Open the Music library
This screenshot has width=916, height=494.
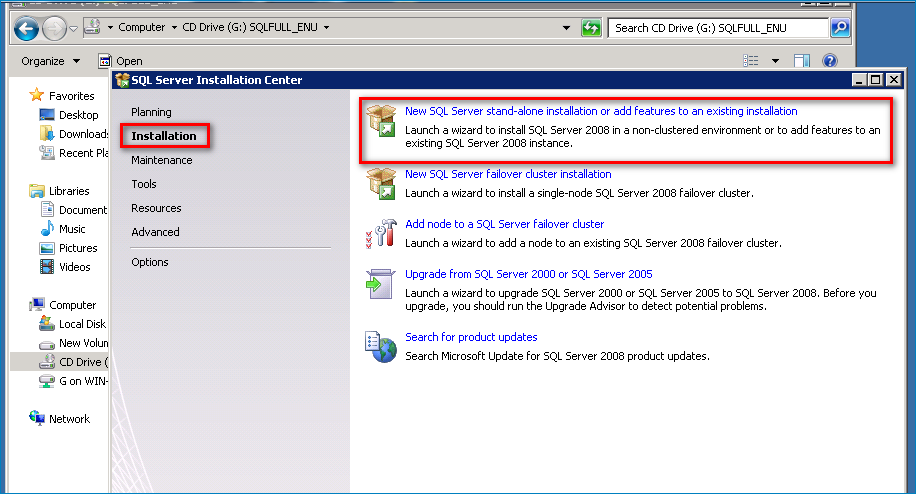coord(72,229)
